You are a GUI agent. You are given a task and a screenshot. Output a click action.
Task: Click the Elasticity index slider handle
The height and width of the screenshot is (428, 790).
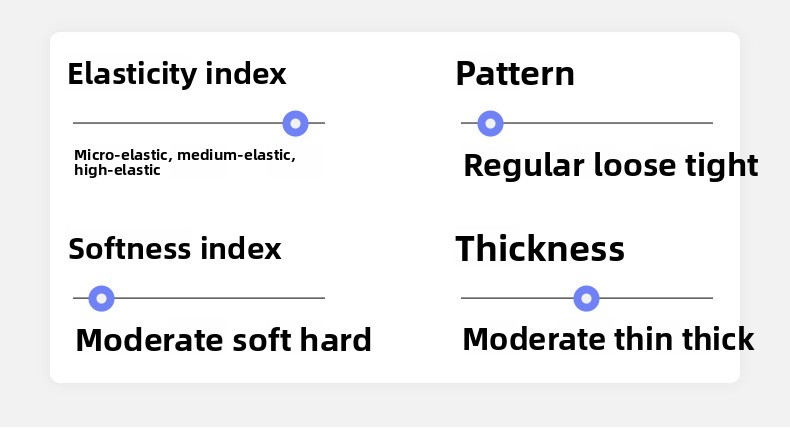(x=295, y=123)
